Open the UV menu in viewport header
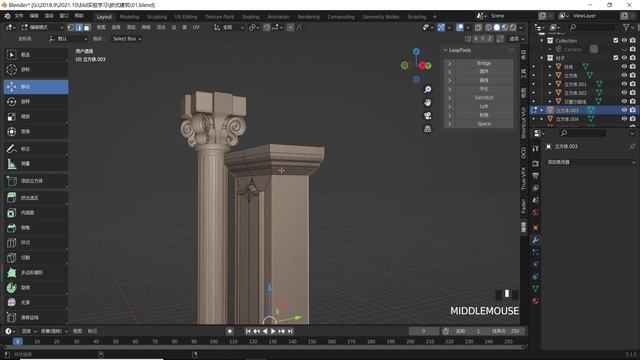 click(x=196, y=27)
